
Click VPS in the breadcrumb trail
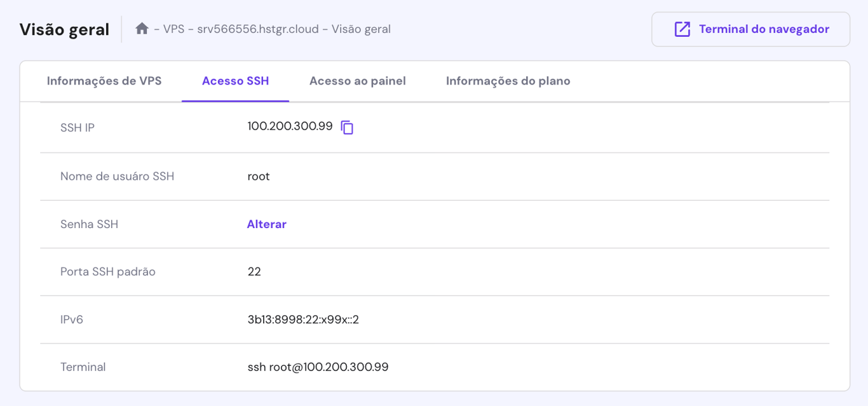click(174, 29)
